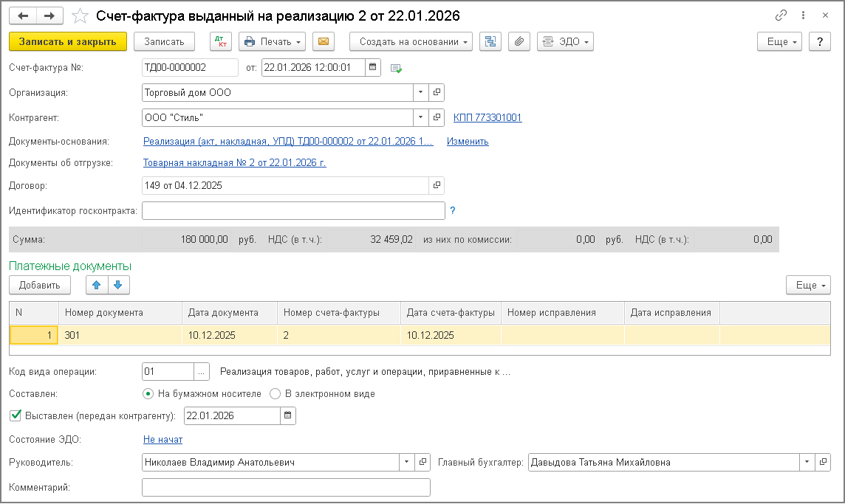This screenshot has height=504, width=845.
Task: Click the Дт/Кт postings icon
Action: click(x=220, y=42)
